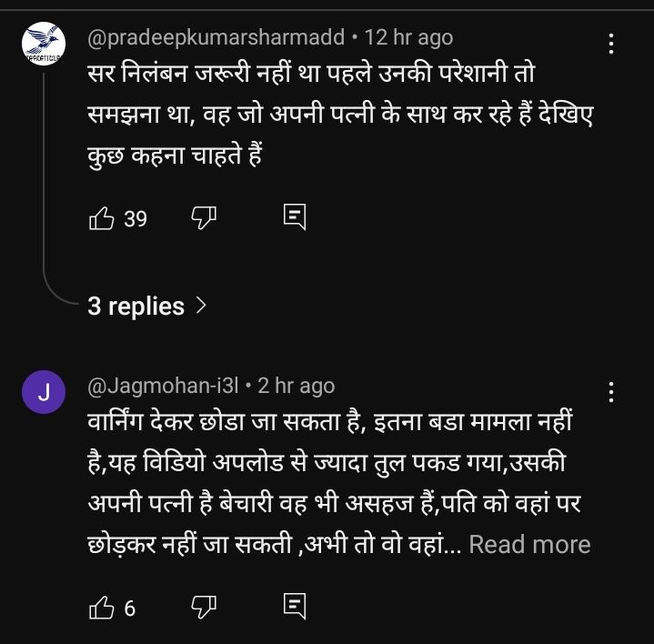Image resolution: width=654 pixels, height=644 pixels.
Task: Open three-dot menu for Jagmohan-i3l comment
Action: coord(612,392)
